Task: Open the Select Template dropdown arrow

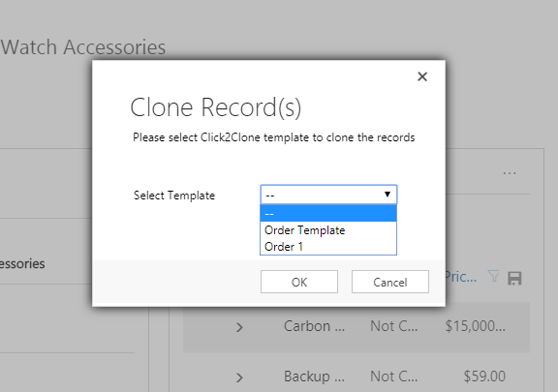Action: 387,195
